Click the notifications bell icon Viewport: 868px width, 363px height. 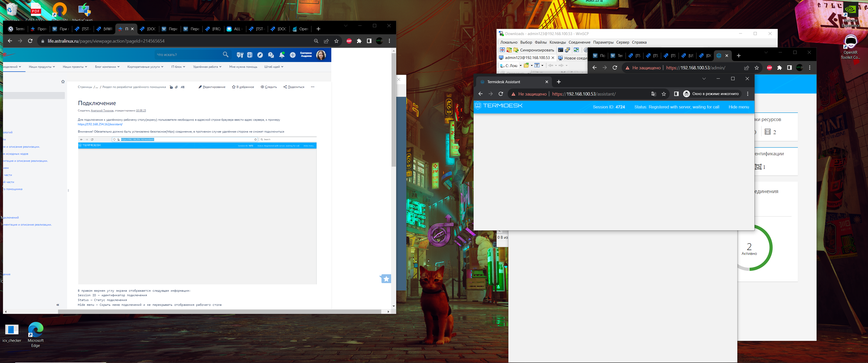(282, 55)
